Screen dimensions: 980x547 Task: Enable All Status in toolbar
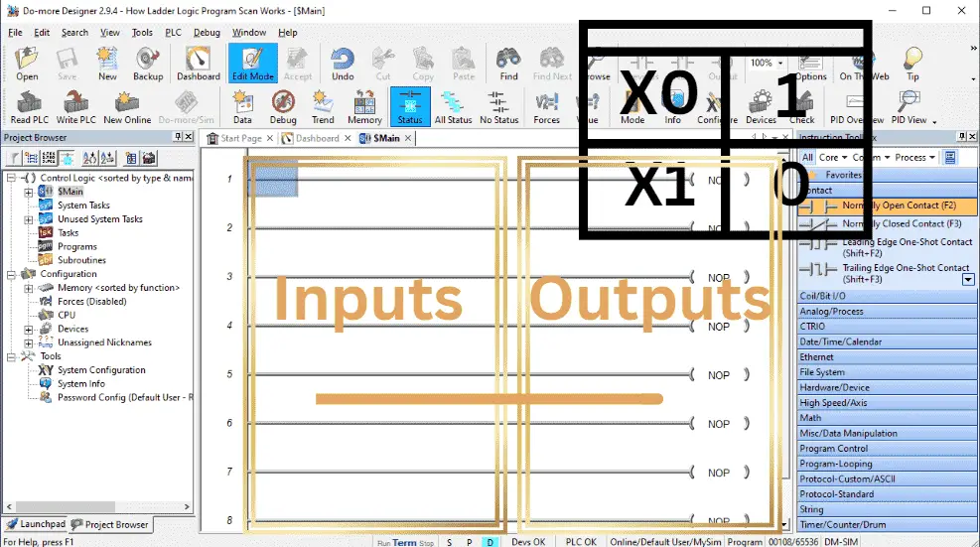click(x=453, y=107)
